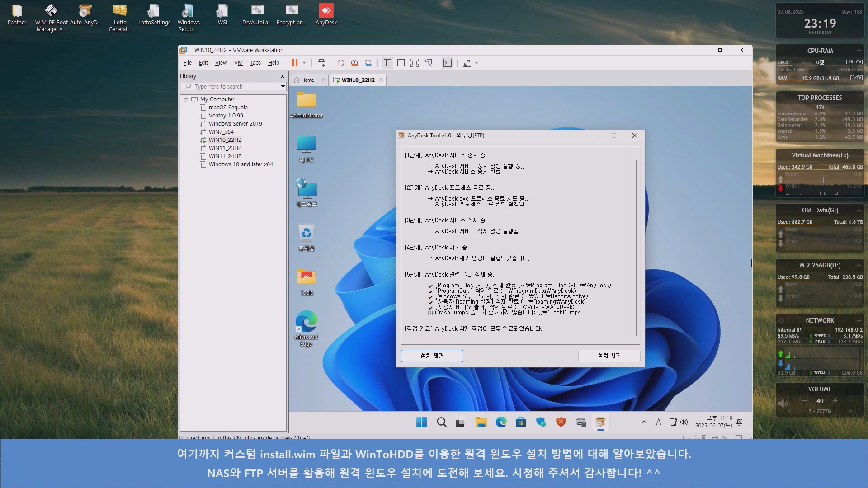Take a snapshot of the virtual machine
Screen dimensions: 868x488
tap(341, 63)
